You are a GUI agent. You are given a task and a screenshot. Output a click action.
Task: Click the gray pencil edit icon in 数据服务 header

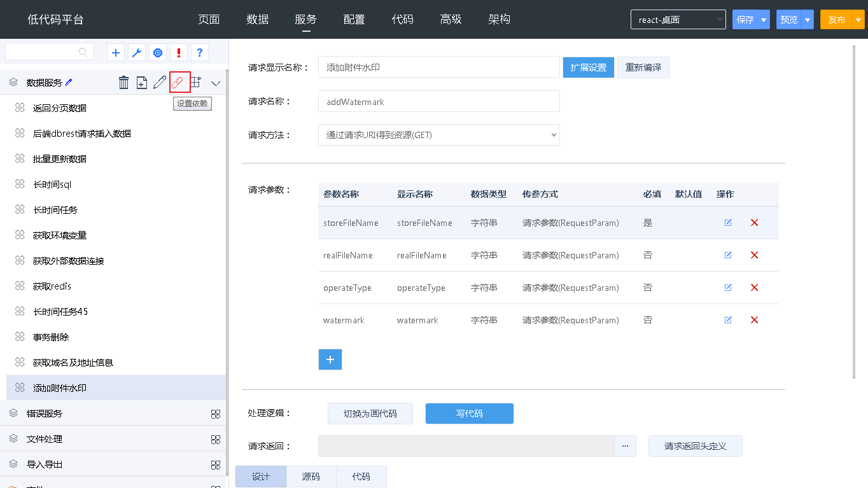[x=160, y=82]
